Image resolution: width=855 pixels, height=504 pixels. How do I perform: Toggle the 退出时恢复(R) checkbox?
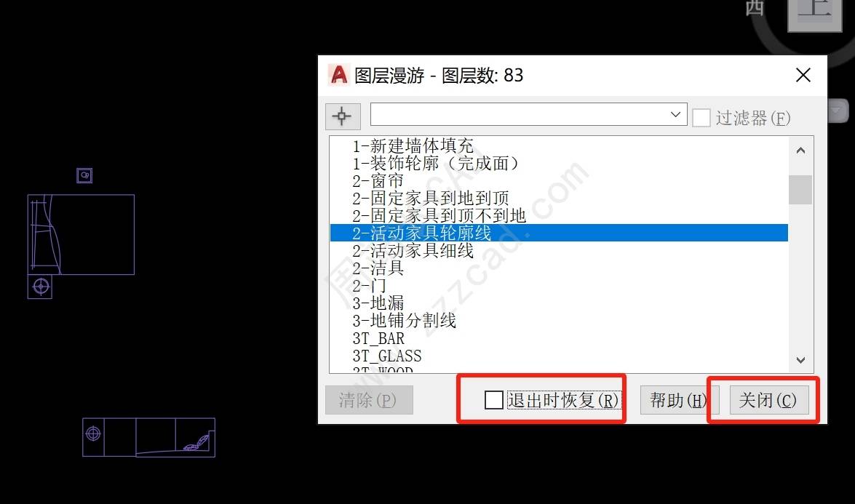[x=494, y=400]
